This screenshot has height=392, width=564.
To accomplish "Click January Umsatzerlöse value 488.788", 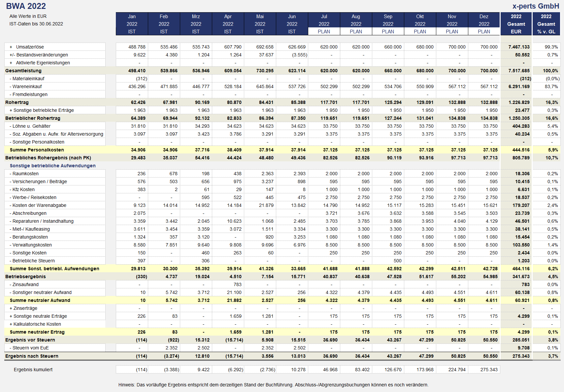I will (137, 47).
